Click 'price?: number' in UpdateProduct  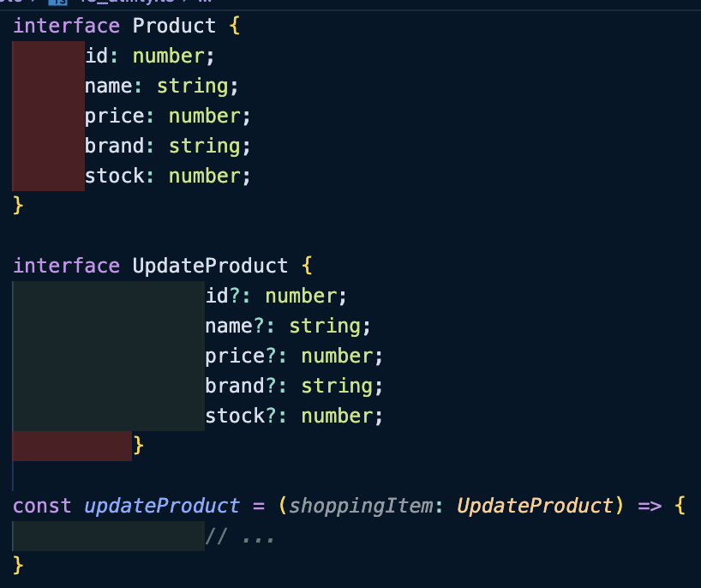pyautogui.click(x=294, y=356)
